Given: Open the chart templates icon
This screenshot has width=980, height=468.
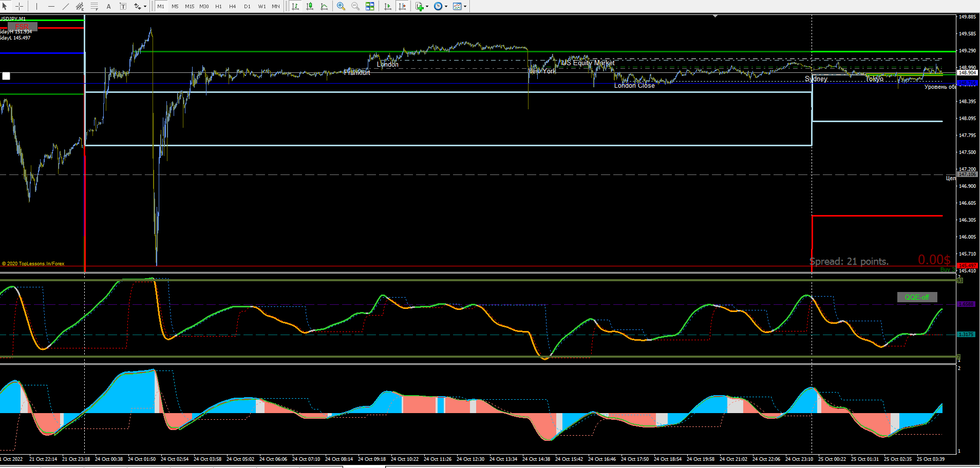Looking at the screenshot, I should tap(457, 6).
